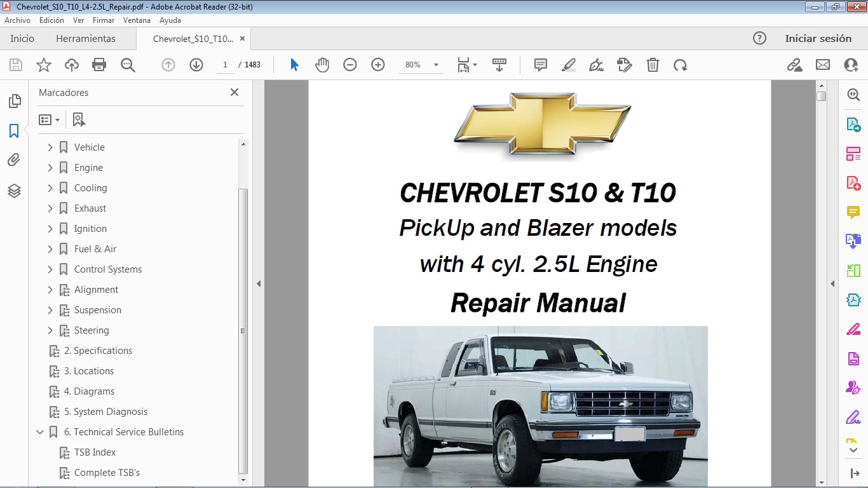The width and height of the screenshot is (868, 488).
Task: Close the Marcadores panel
Action: click(x=234, y=92)
